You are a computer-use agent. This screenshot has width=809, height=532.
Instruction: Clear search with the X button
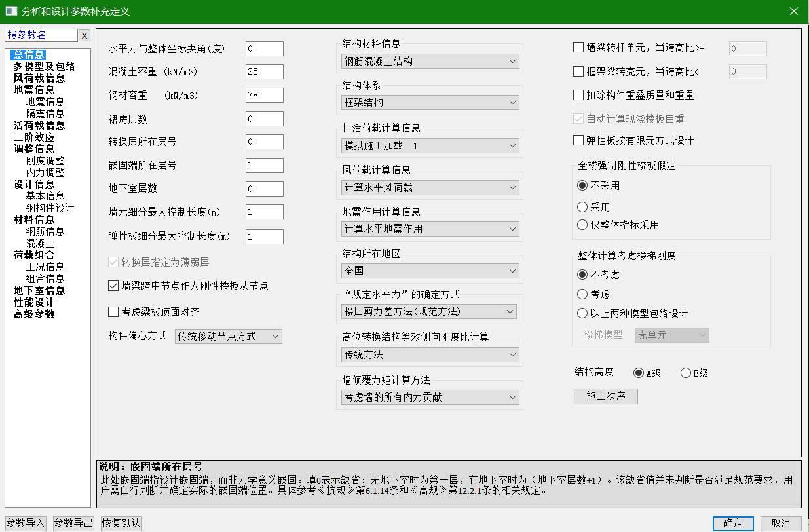85,35
